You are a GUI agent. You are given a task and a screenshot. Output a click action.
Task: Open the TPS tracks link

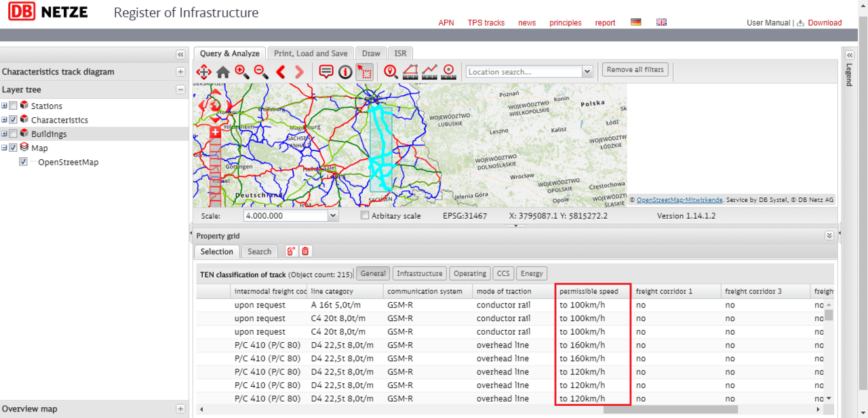pyautogui.click(x=486, y=23)
